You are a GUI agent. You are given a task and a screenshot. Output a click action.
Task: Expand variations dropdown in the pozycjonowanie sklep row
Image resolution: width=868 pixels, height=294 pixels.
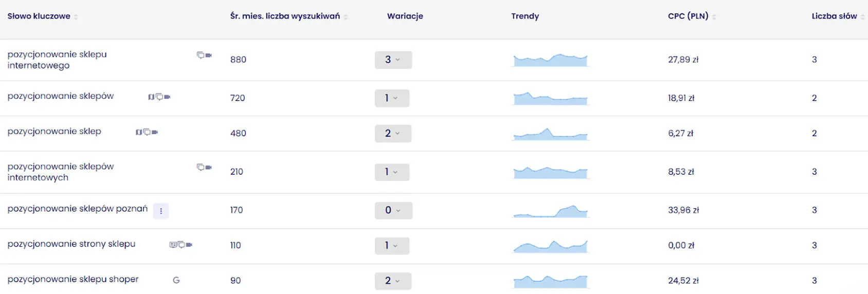pos(393,133)
